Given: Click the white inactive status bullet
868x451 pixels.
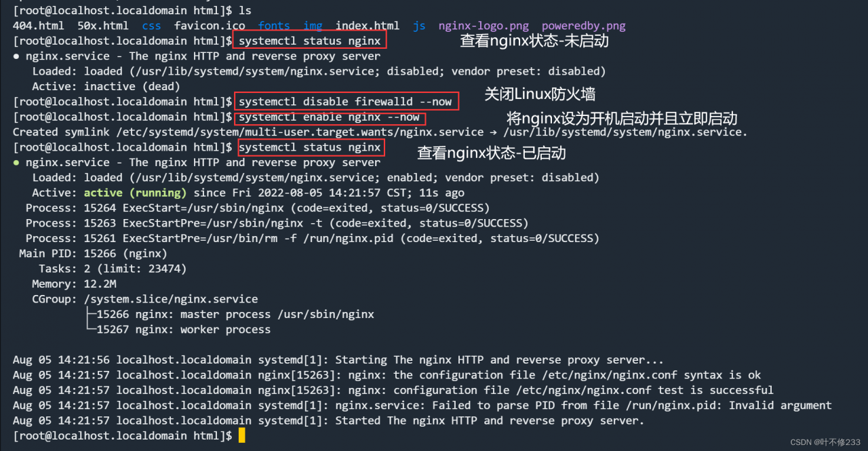Looking at the screenshot, I should point(16,56).
